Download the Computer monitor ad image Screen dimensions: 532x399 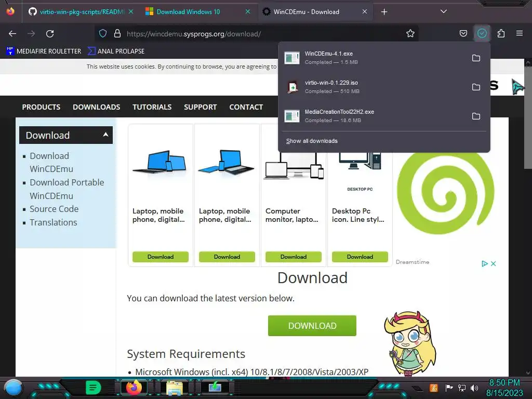294,257
